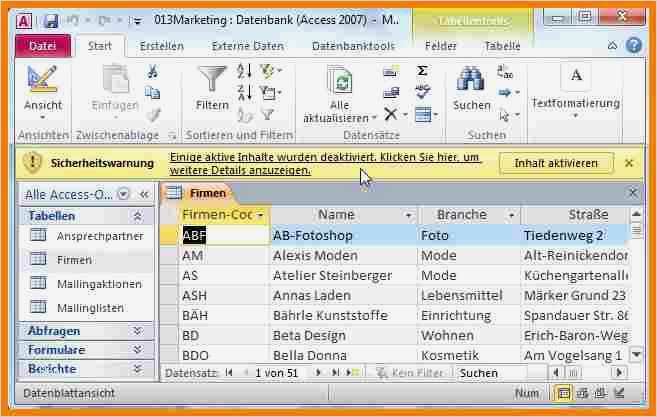Click the save record icon
The image size is (657, 417).
[x=391, y=92]
